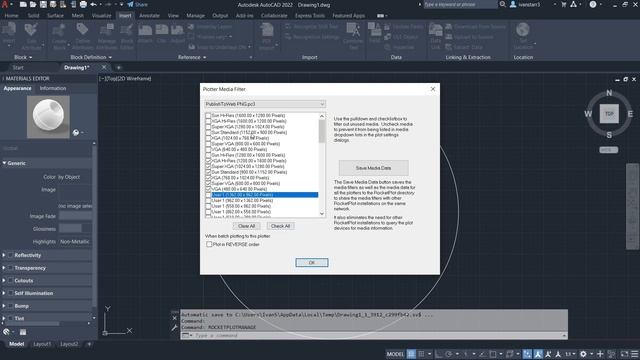640x360 pixels.
Task: Click the workspace switching gear in status bar
Action: [584, 354]
